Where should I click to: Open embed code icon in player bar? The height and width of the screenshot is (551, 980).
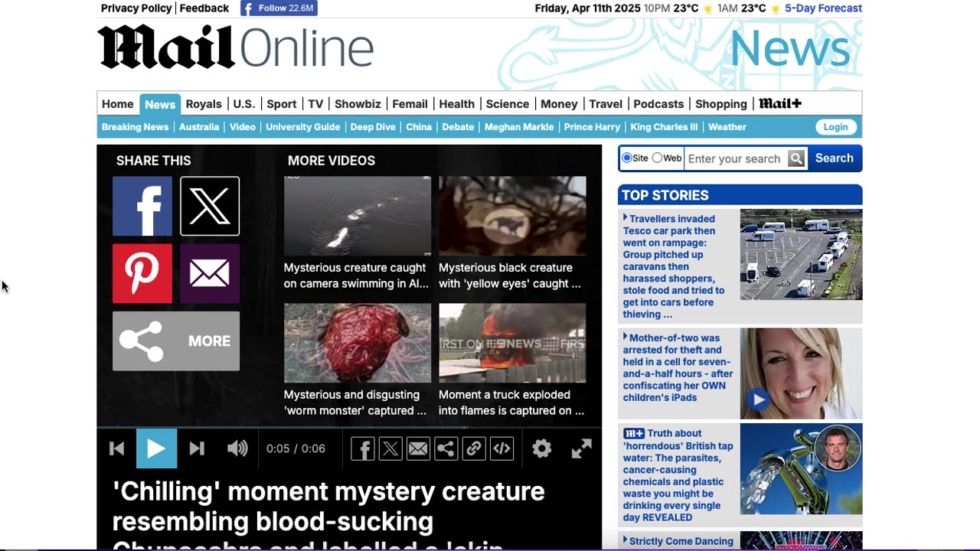coord(501,448)
